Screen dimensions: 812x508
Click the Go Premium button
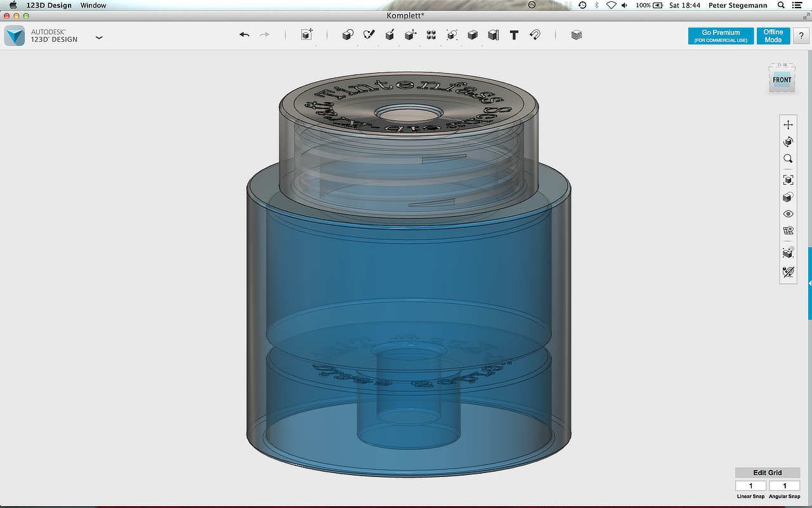[721, 36]
